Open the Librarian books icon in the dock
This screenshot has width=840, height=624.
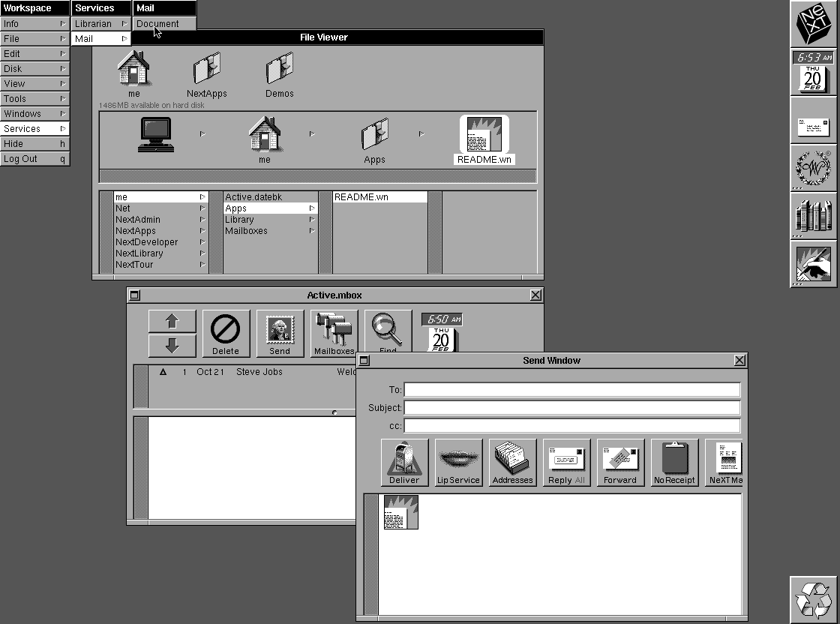click(x=813, y=216)
